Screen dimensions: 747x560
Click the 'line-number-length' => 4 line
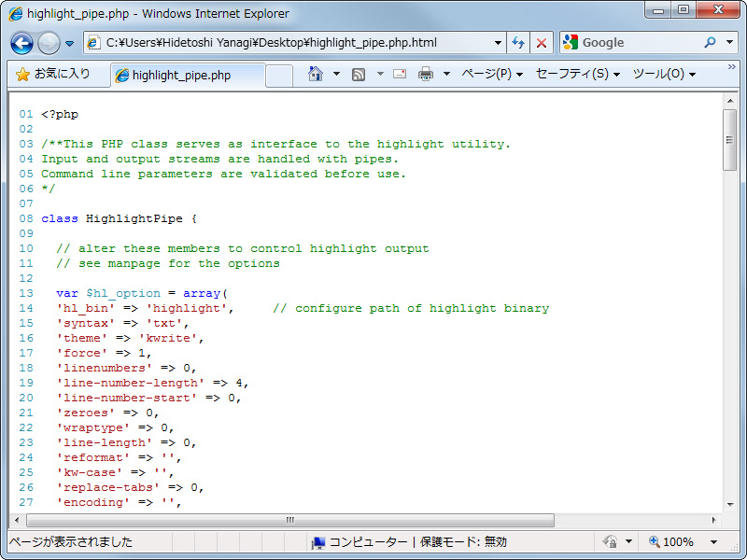(x=152, y=383)
